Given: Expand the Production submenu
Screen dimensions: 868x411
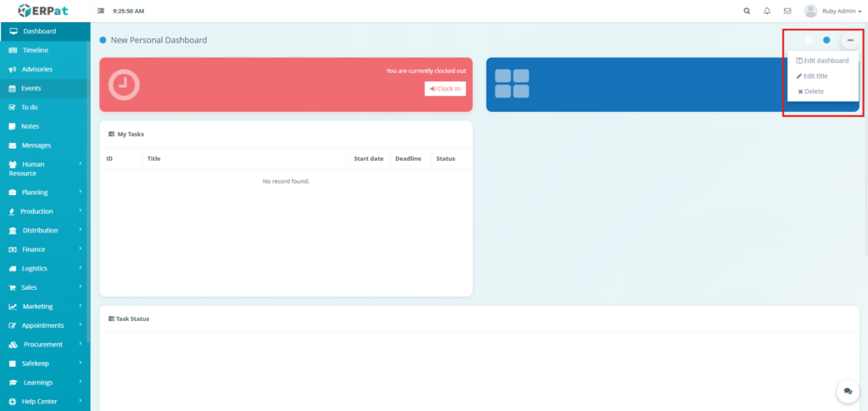Looking at the screenshot, I should [x=81, y=211].
